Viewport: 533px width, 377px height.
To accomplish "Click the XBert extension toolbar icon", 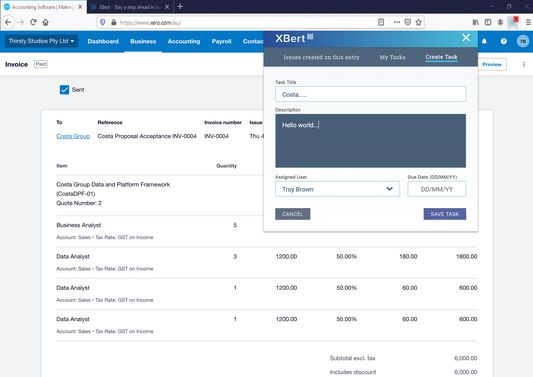I will point(513,22).
